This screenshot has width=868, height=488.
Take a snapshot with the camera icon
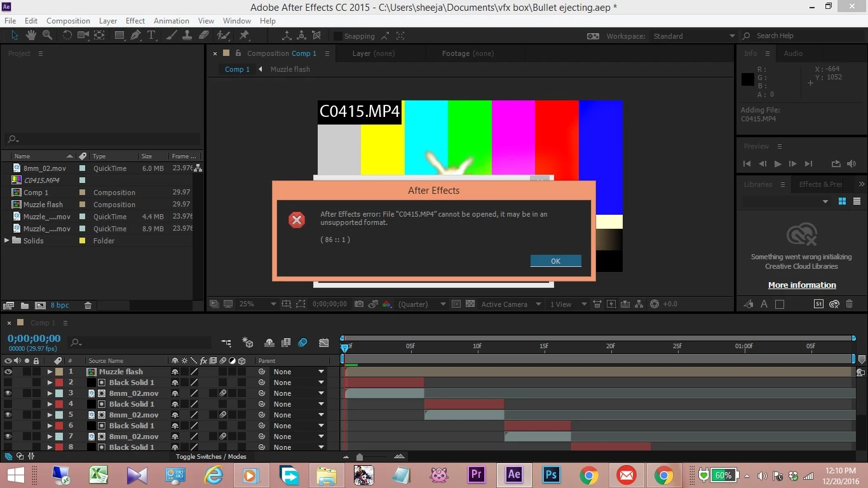click(x=359, y=304)
